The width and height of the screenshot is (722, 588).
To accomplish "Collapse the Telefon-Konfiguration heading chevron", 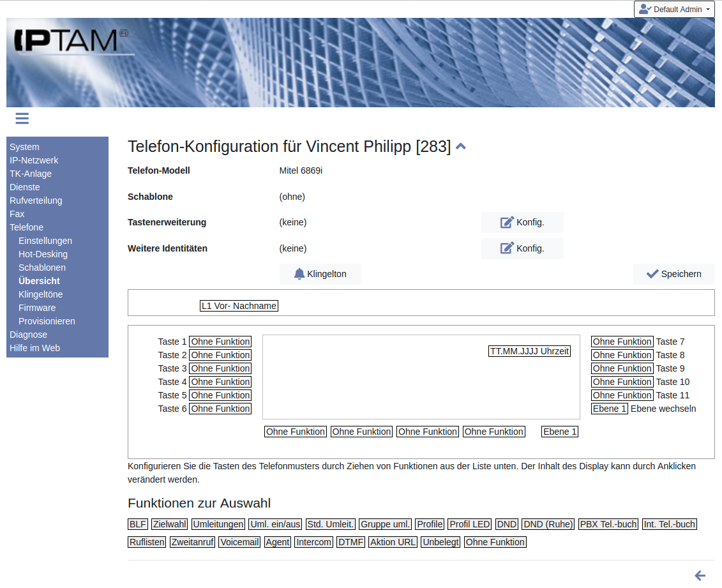I will (x=461, y=147).
